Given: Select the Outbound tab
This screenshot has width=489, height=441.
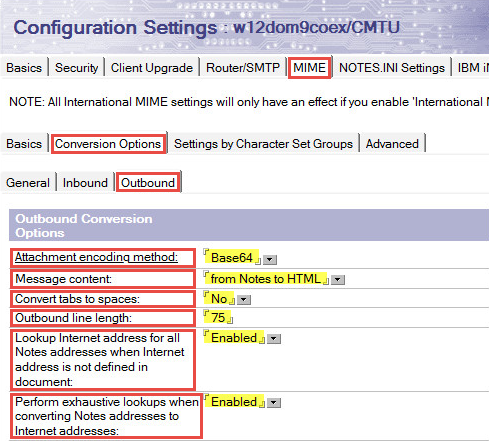Looking at the screenshot, I should click(x=148, y=183).
